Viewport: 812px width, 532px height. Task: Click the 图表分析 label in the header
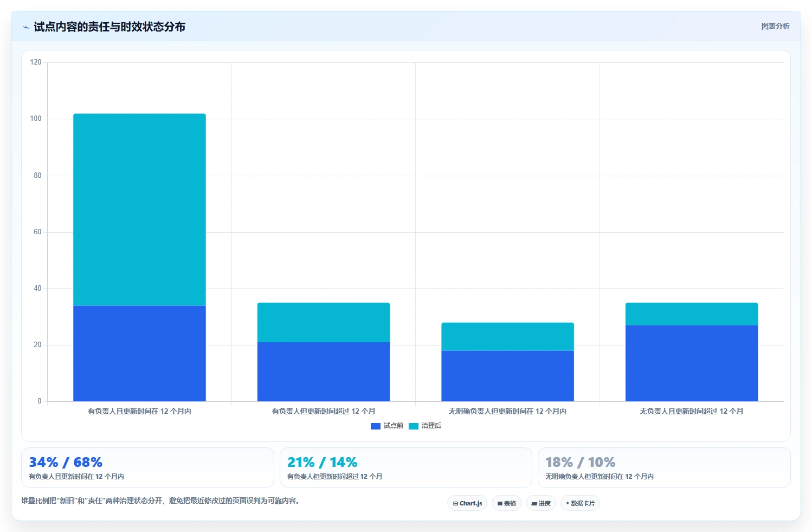point(775,26)
